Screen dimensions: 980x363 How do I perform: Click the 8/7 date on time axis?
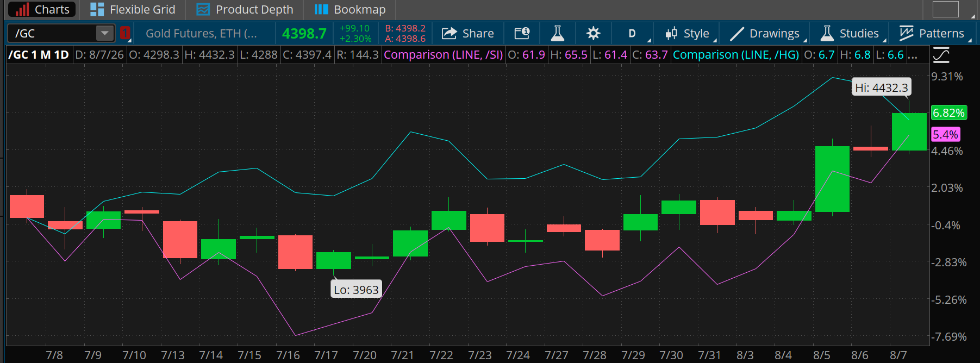click(x=898, y=355)
